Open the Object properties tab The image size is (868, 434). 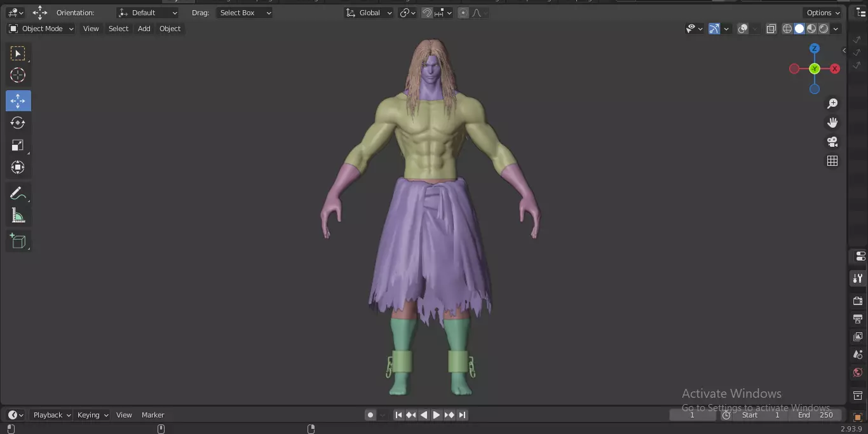[x=858, y=417]
